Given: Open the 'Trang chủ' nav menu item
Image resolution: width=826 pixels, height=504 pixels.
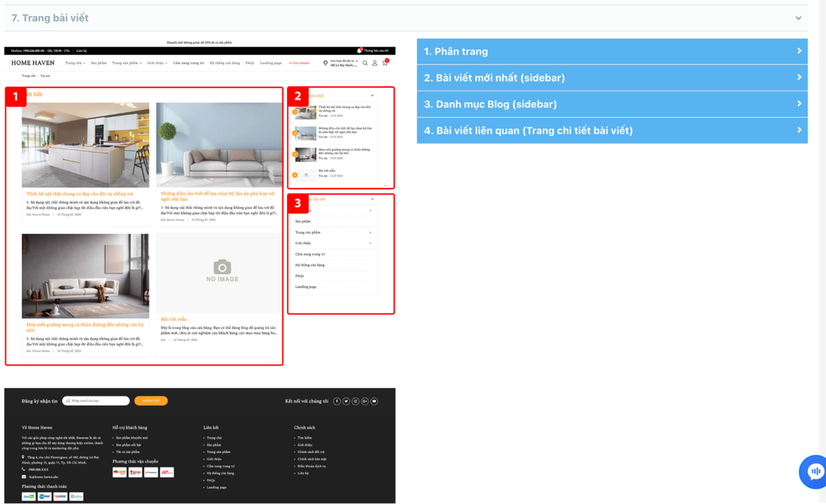Looking at the screenshot, I should click(x=74, y=63).
